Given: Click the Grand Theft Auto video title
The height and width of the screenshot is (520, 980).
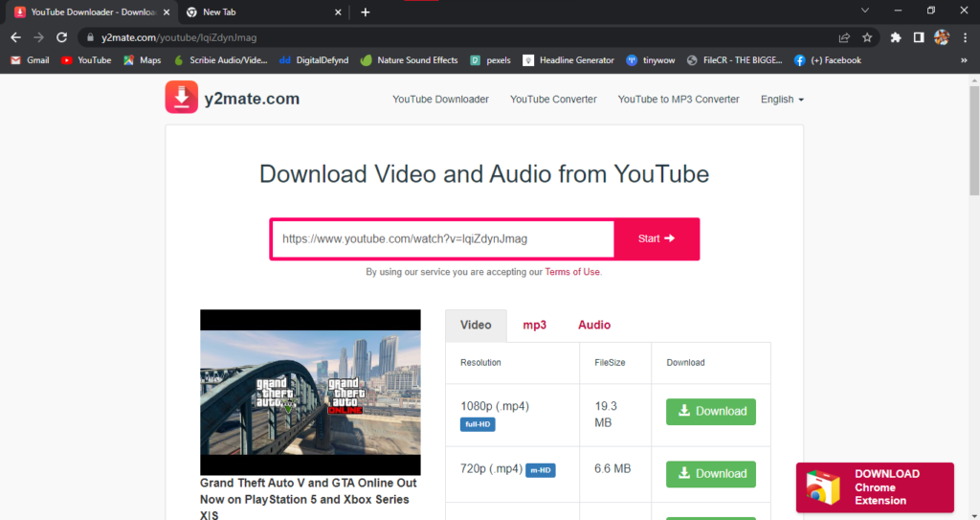Looking at the screenshot, I should 308,499.
